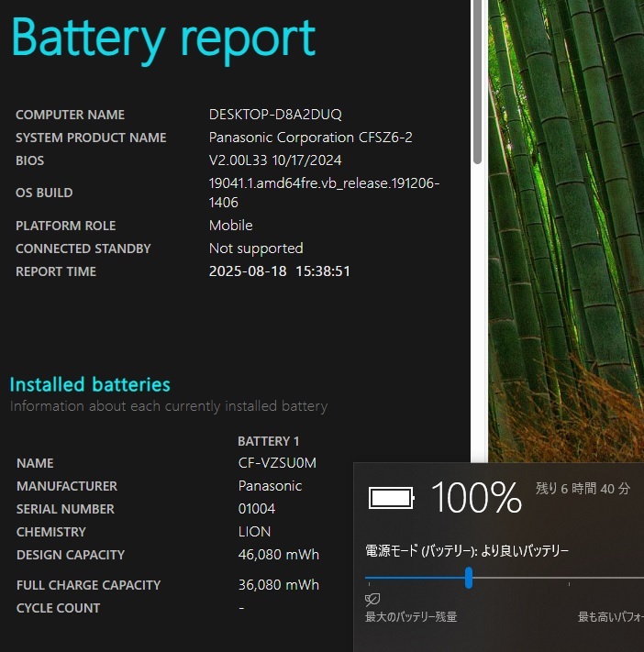Click 'BATTERY 1' column header
The width and height of the screenshot is (644, 652).
pos(268,441)
